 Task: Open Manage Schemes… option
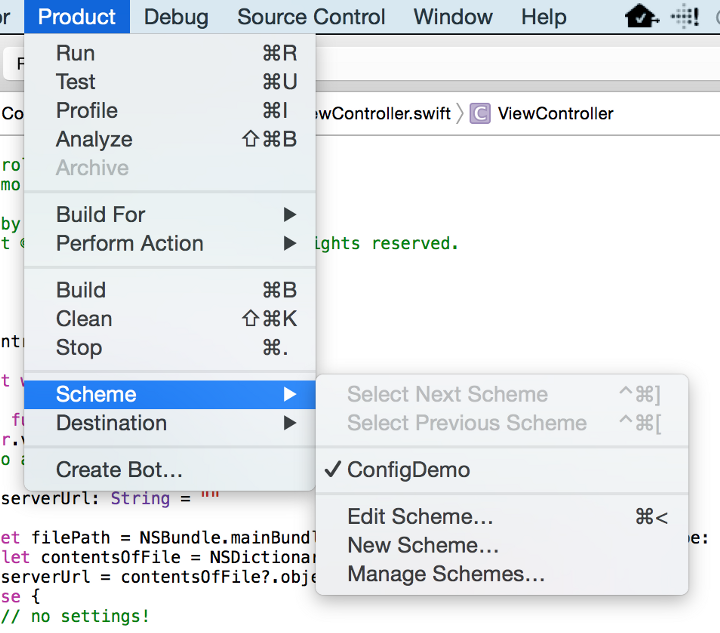coord(446,575)
